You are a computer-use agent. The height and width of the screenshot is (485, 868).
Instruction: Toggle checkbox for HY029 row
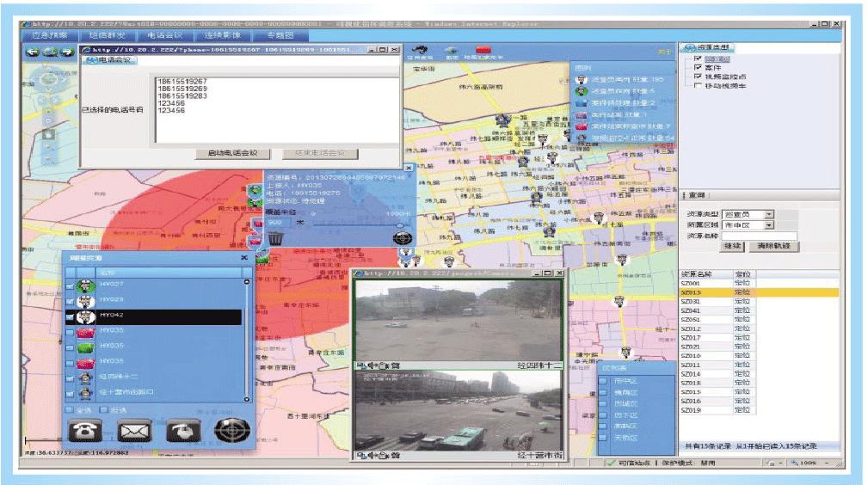pyautogui.click(x=70, y=302)
